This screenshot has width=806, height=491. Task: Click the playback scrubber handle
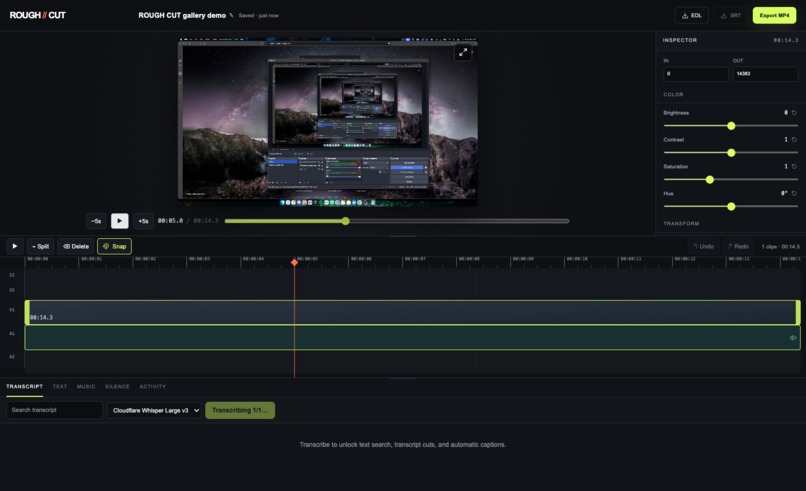(345, 221)
